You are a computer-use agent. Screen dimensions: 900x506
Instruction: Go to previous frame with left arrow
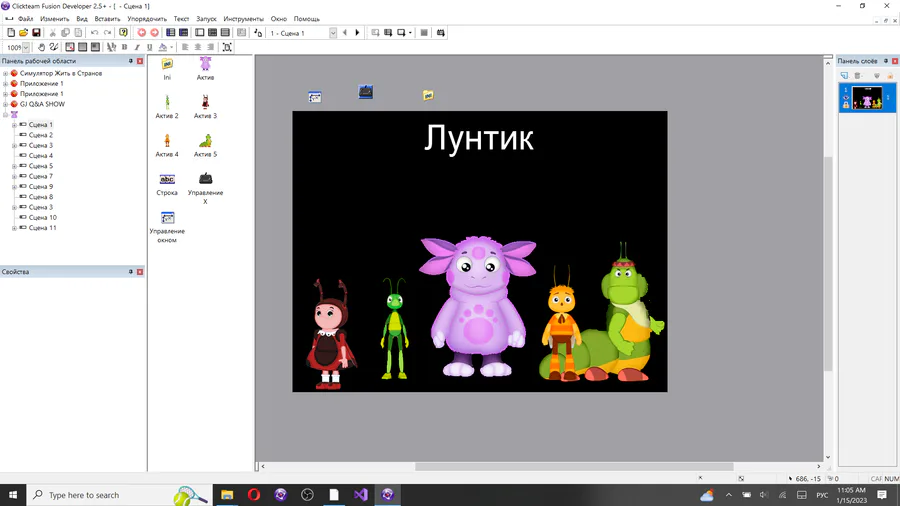[345, 33]
